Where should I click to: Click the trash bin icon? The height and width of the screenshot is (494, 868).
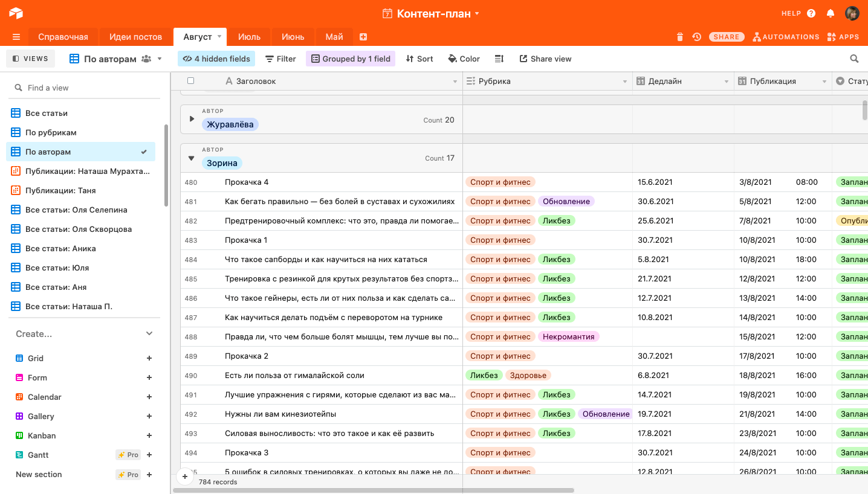(680, 37)
